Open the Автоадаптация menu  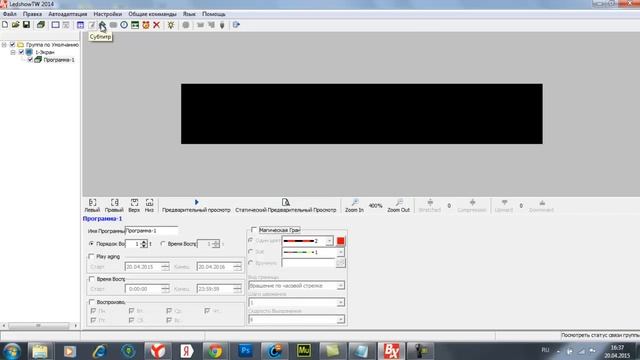[x=68, y=14]
